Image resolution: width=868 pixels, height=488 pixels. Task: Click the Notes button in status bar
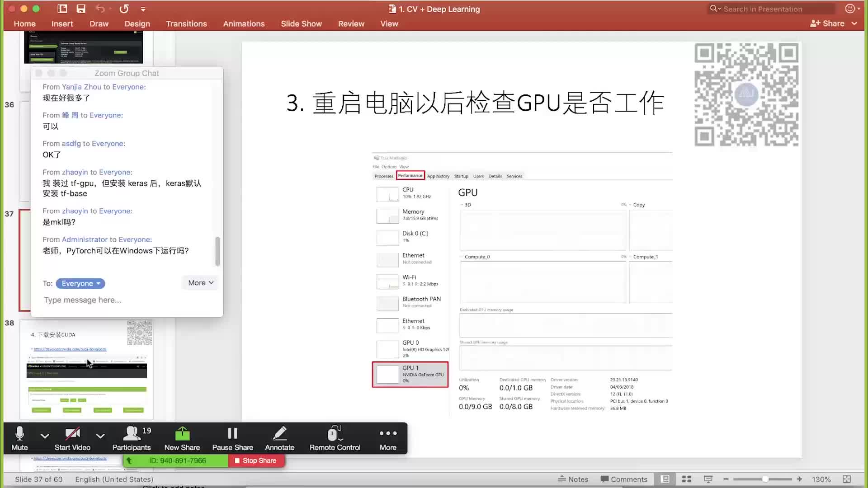point(573,479)
